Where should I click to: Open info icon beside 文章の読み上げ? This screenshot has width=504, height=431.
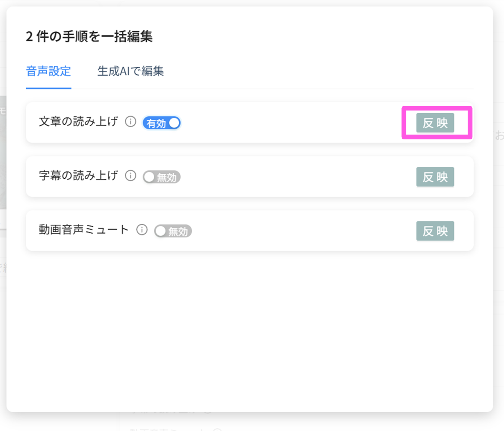(x=131, y=122)
